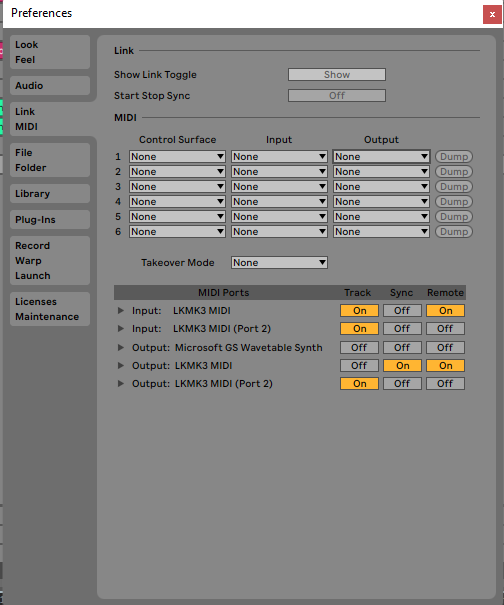Open the Takeover Mode dropdown
Image resolution: width=504 pixels, height=605 pixels.
pyautogui.click(x=279, y=263)
